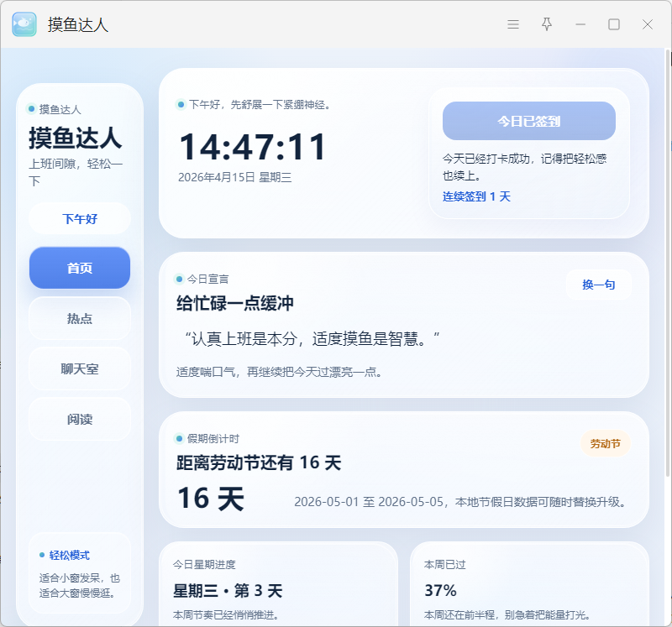Screen dimensions: 672x627
Task: Click the 摸鱼达人 fish app icon
Action: pos(24,24)
